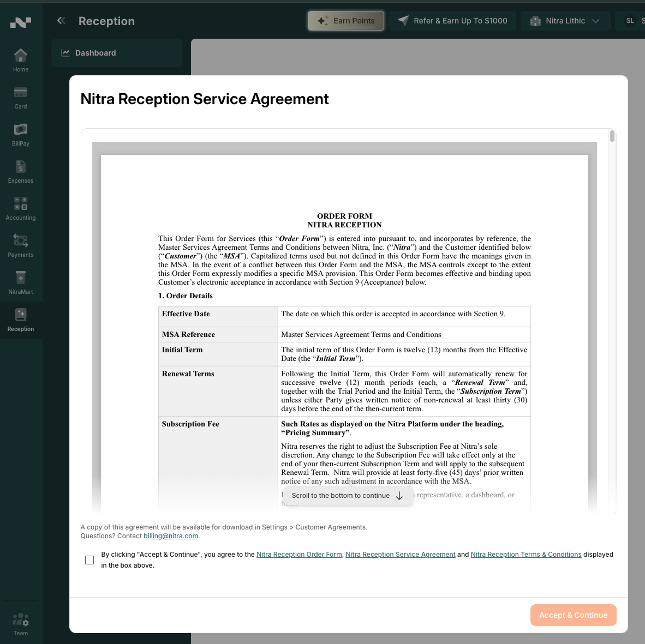The width and height of the screenshot is (645, 644).
Task: Go to BillPay in sidebar
Action: tap(21, 129)
